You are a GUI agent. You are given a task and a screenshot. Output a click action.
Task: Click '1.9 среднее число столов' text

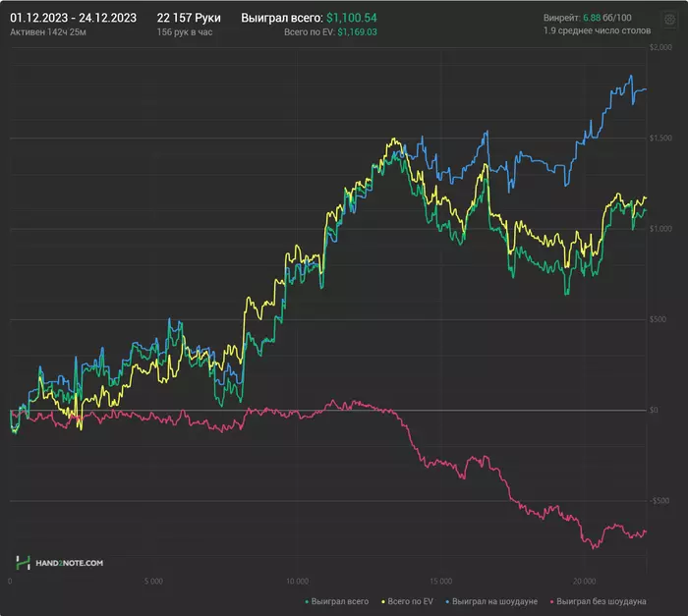click(597, 30)
